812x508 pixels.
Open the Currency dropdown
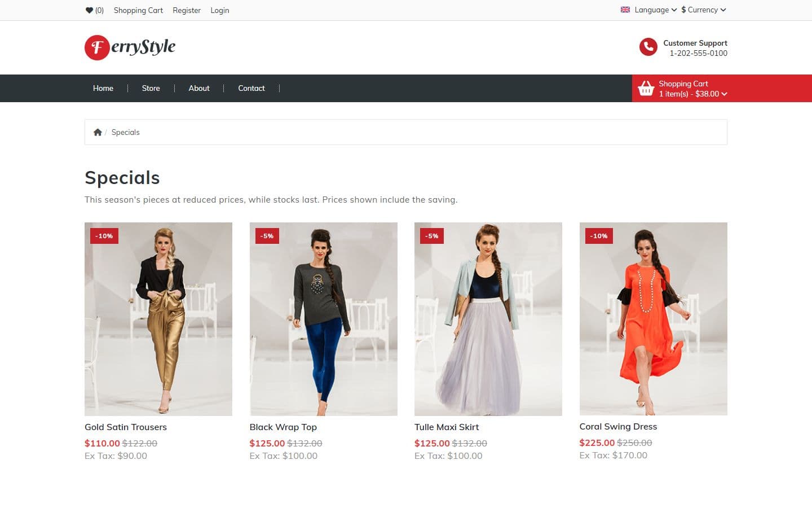pos(703,10)
